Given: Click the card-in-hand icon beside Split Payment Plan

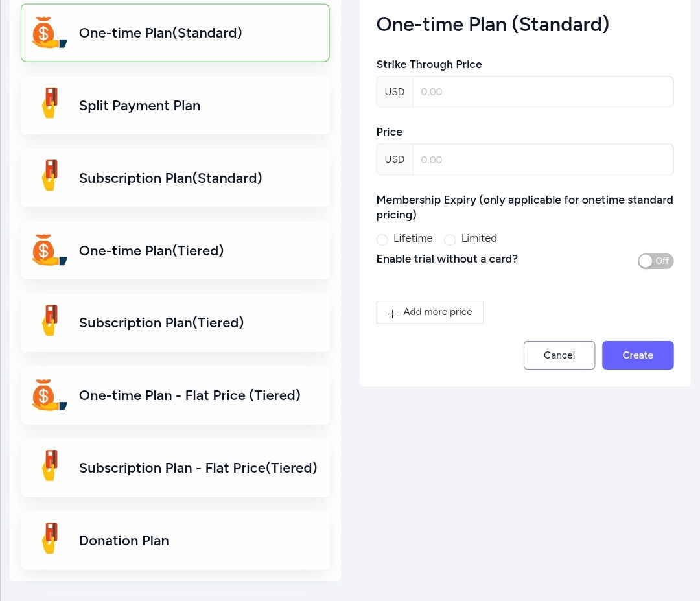Looking at the screenshot, I should click(49, 102).
